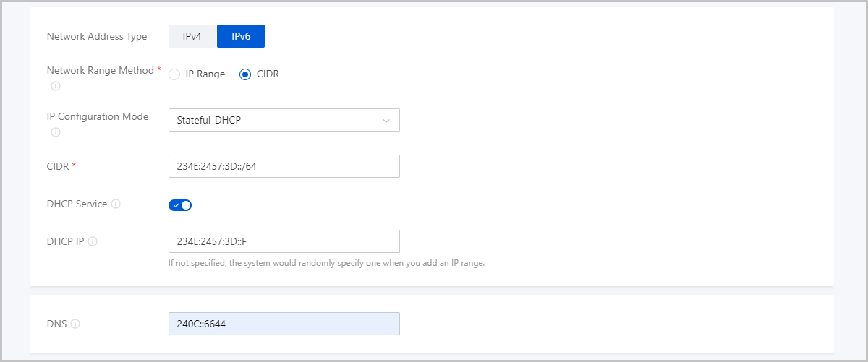The width and height of the screenshot is (868, 362).
Task: Switch to the IPv4 address type
Action: pyautogui.click(x=192, y=36)
